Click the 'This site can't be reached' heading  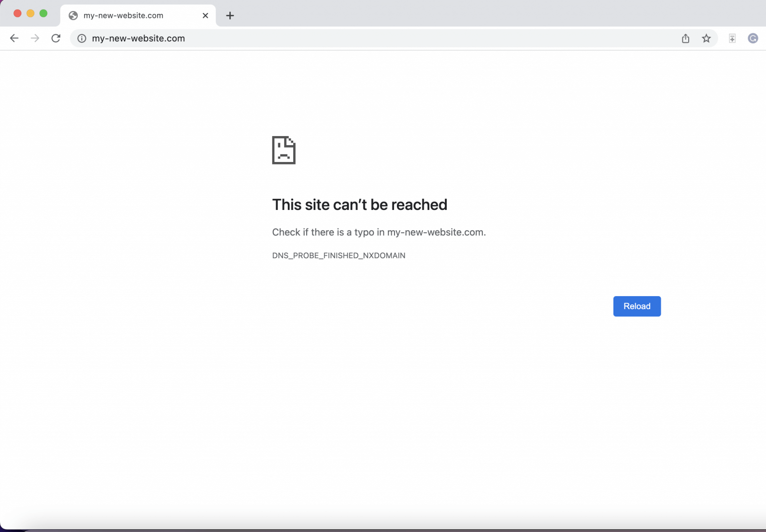360,204
